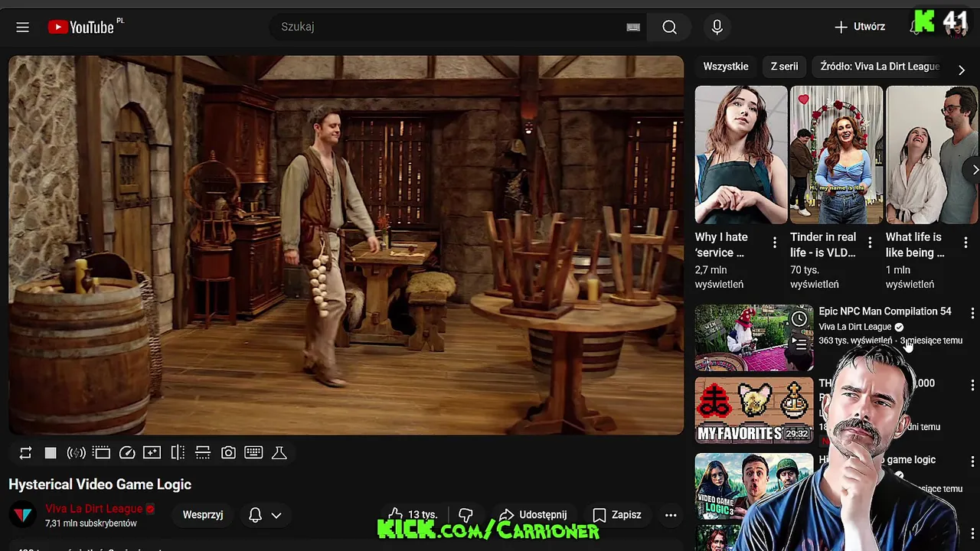Select the Źródło: Viva La Dirt League chip
Viewport: 980px width, 551px height.
click(x=880, y=67)
